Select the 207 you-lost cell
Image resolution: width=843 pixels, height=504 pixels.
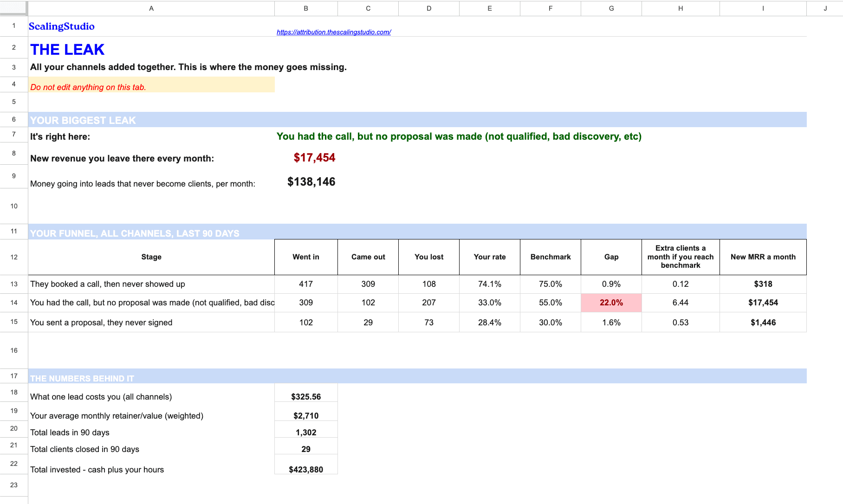[x=429, y=303]
